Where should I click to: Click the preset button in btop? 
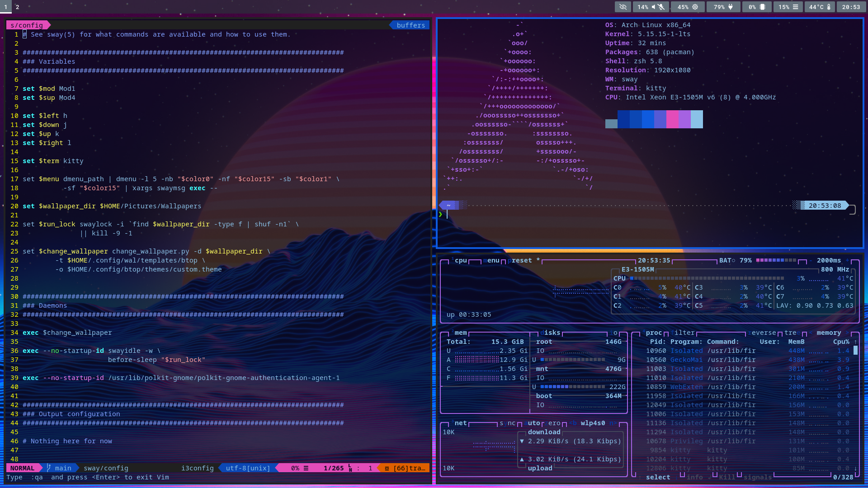coord(521,260)
